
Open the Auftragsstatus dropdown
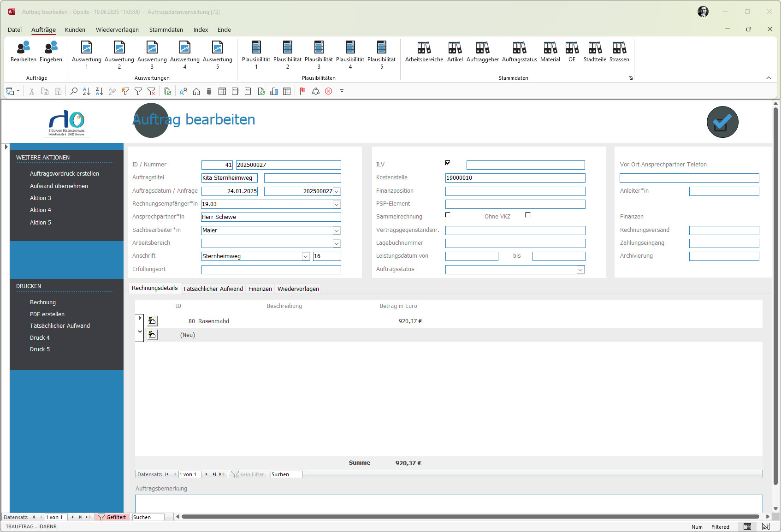(581, 270)
